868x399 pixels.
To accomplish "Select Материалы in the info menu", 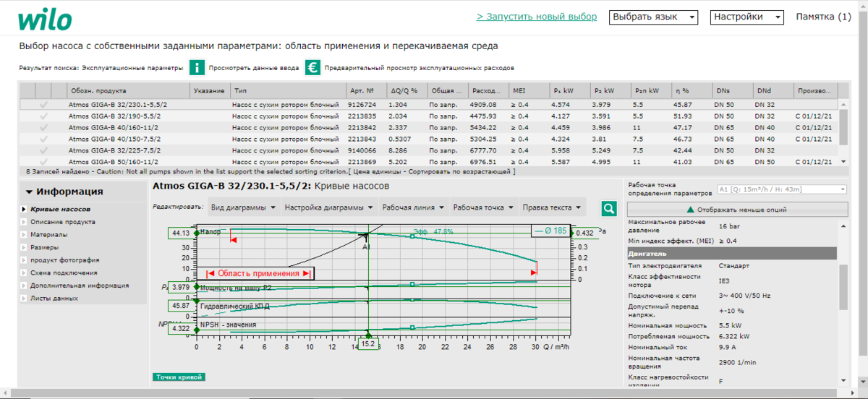I will (49, 234).
